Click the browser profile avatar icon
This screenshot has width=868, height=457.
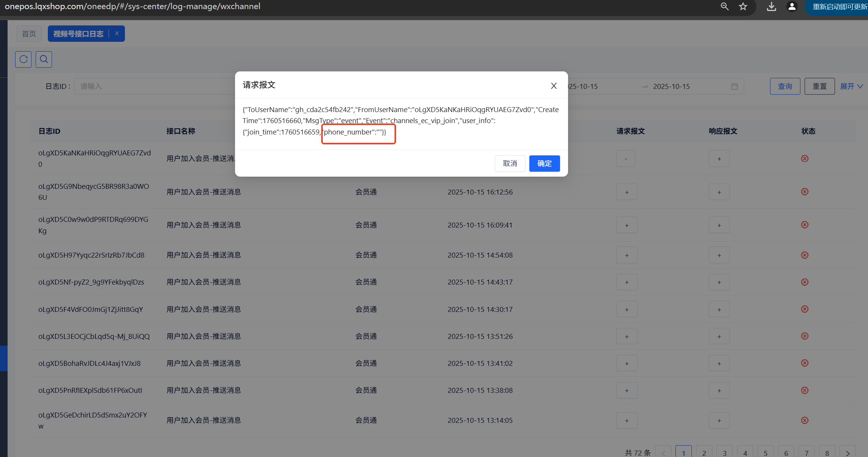pos(792,6)
